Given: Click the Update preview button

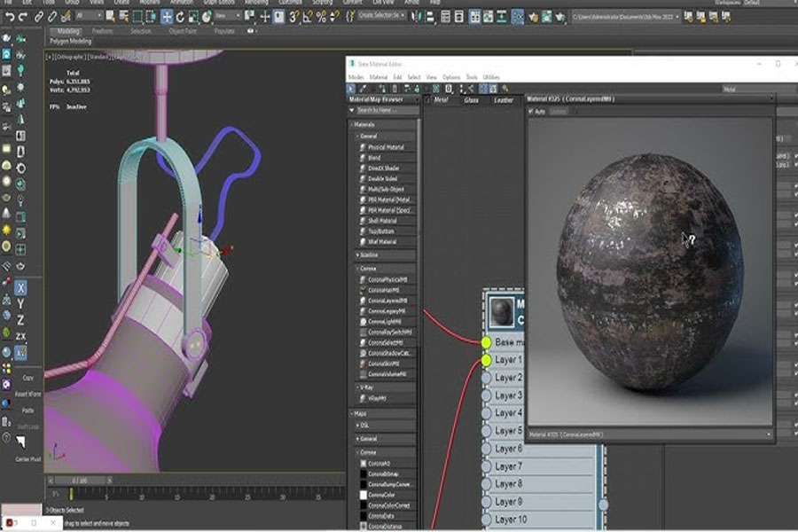Looking at the screenshot, I should 559,111.
